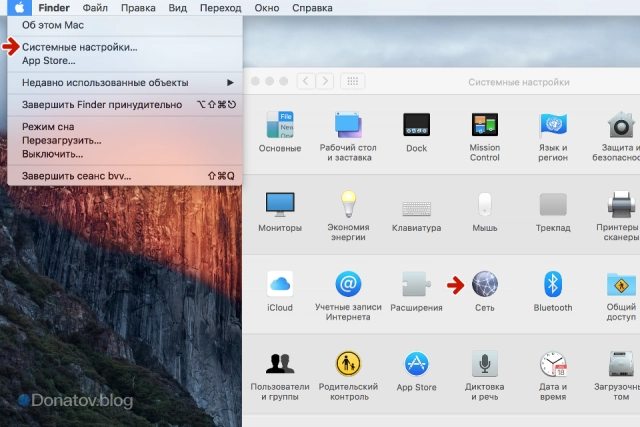
Task: Open the Finder menu
Action: (x=54, y=8)
